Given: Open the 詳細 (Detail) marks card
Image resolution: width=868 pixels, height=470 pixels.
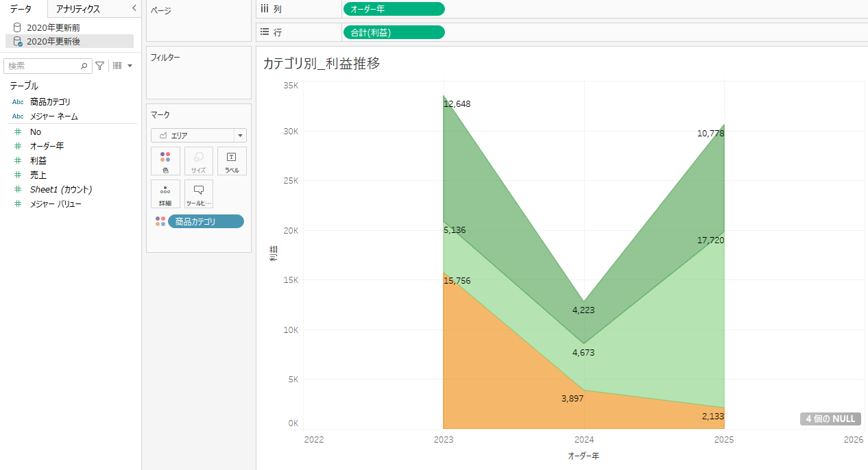Looking at the screenshot, I should (x=165, y=194).
